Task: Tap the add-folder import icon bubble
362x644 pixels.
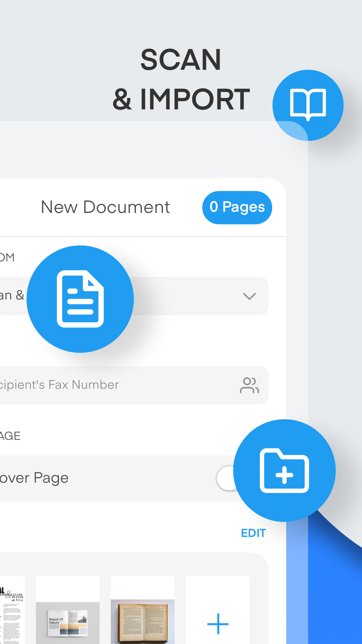Action: pos(285,471)
